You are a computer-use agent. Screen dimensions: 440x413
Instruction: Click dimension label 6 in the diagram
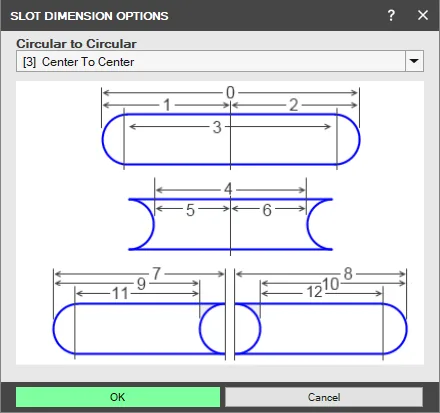(x=267, y=210)
